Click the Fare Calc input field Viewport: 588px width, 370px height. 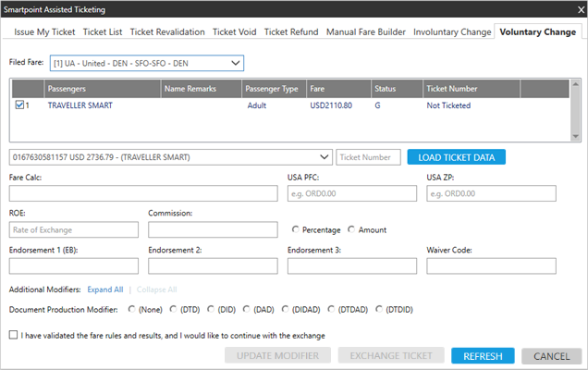click(143, 193)
